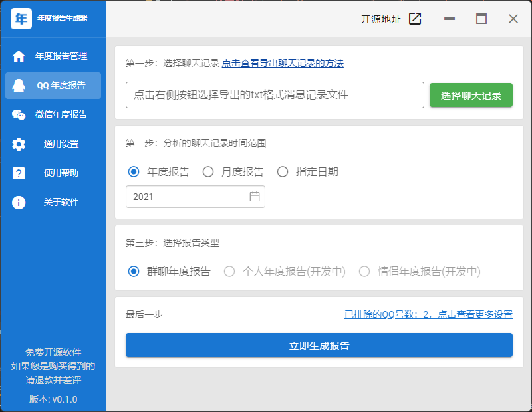This screenshot has height=412, width=532.
Task: Open 微信年度报告 page
Action: tap(53, 115)
